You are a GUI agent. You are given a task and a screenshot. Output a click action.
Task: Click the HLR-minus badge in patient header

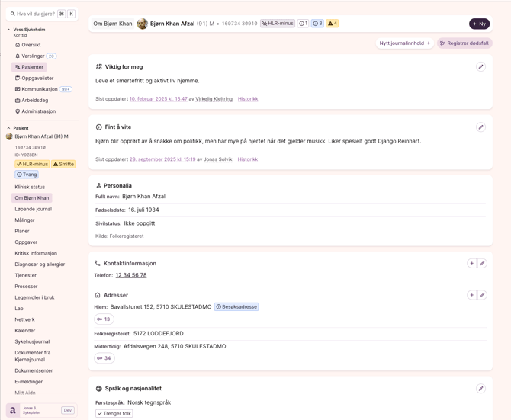(278, 24)
